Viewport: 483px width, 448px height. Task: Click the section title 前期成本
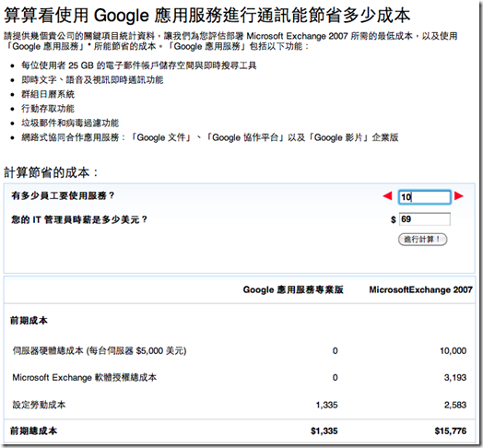(x=29, y=321)
